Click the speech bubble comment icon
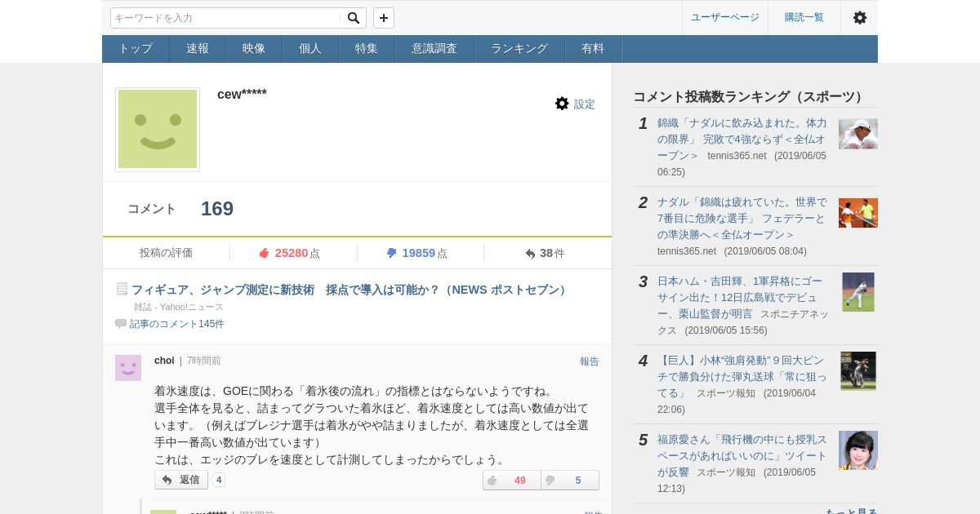980x514 pixels. coord(121,323)
